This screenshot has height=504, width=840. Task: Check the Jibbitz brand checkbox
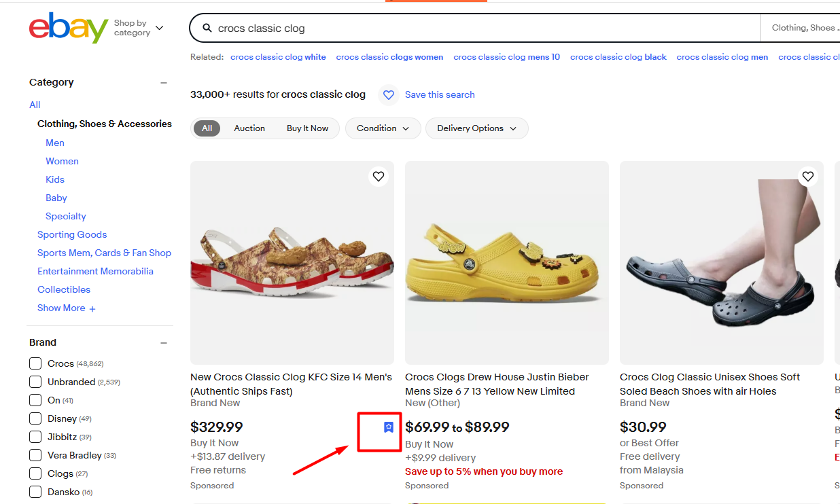(x=35, y=437)
